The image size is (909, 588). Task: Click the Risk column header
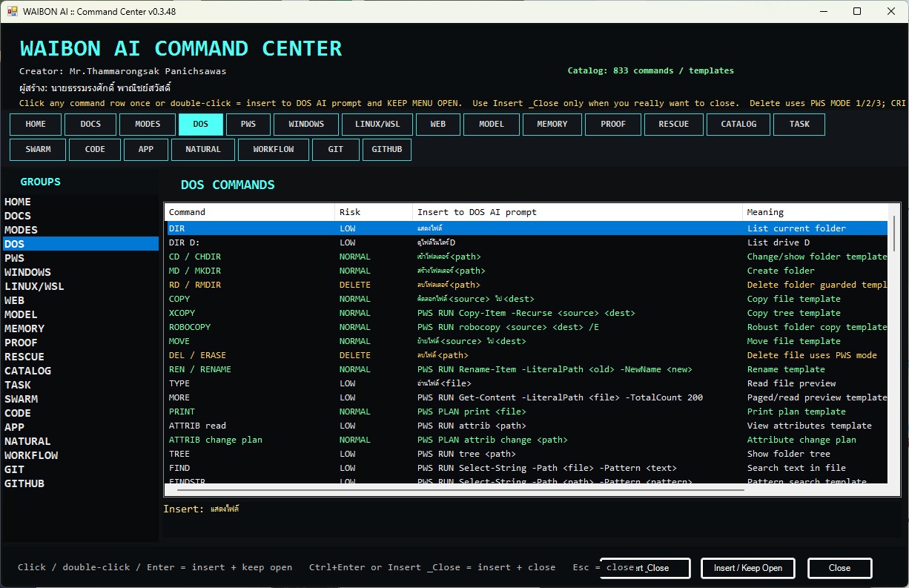click(x=374, y=212)
